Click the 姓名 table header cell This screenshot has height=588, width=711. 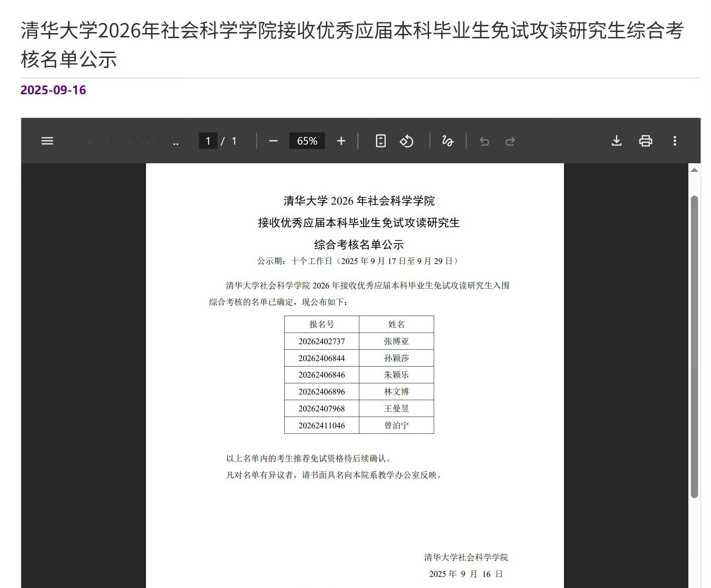click(x=396, y=324)
